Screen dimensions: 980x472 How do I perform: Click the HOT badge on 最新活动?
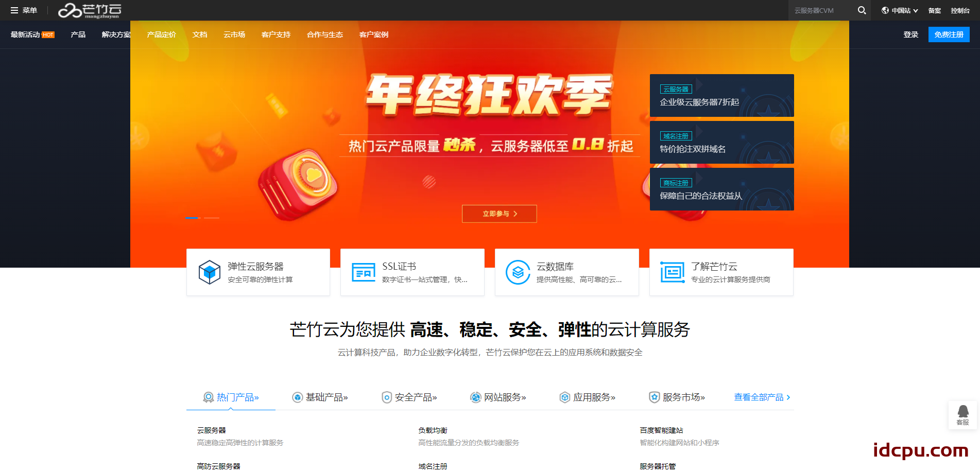pyautogui.click(x=48, y=35)
